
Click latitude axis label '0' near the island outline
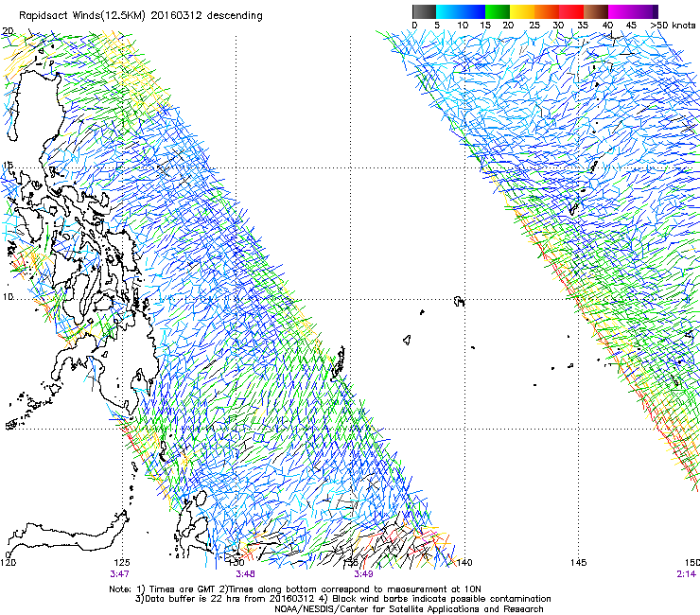(8, 555)
